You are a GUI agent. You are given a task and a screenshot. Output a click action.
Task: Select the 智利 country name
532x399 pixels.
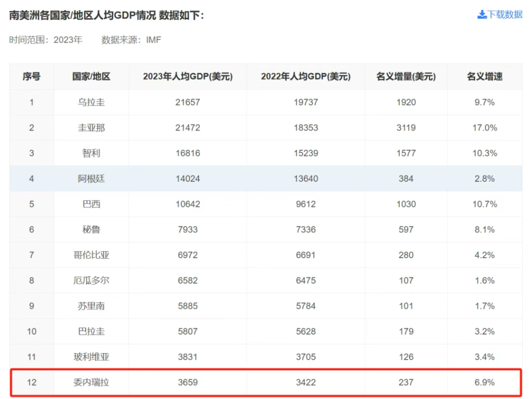pos(91,153)
